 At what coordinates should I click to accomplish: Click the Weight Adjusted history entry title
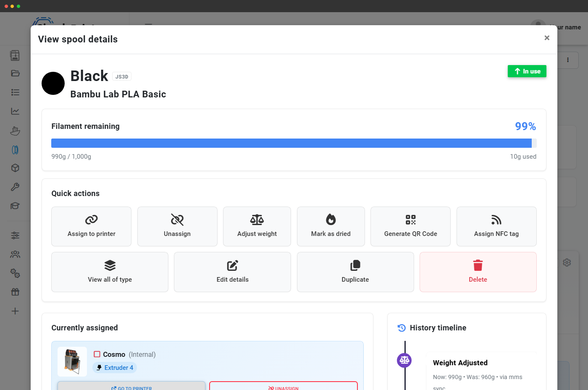pyautogui.click(x=460, y=363)
